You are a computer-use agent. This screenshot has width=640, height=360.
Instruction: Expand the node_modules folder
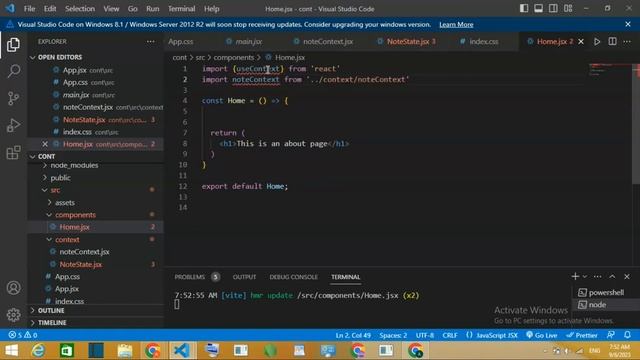(x=74, y=165)
